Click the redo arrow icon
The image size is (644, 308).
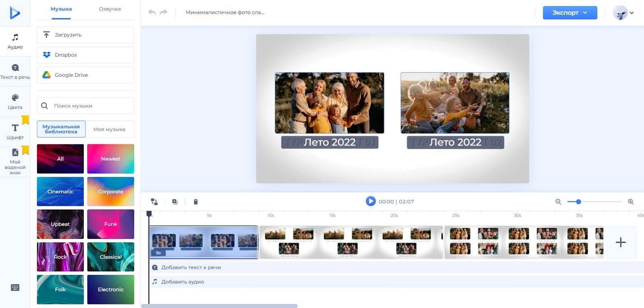coord(163,12)
